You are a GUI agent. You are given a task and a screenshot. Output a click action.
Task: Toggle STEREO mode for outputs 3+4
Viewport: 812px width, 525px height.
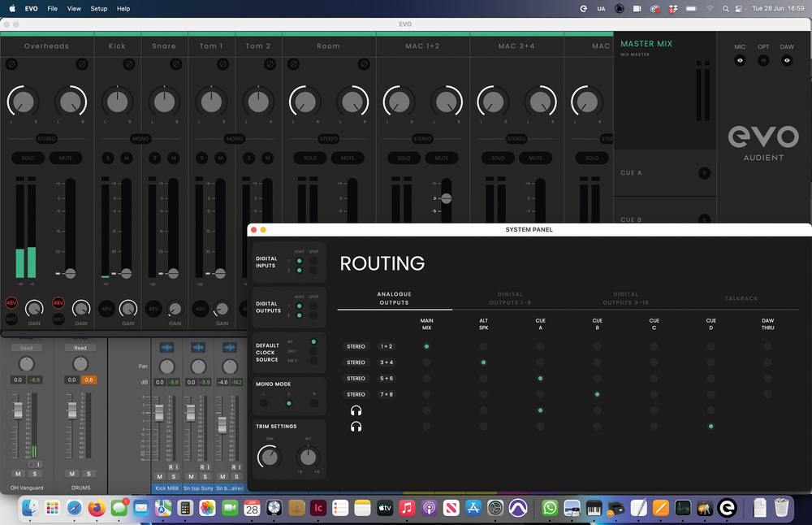pyautogui.click(x=356, y=362)
